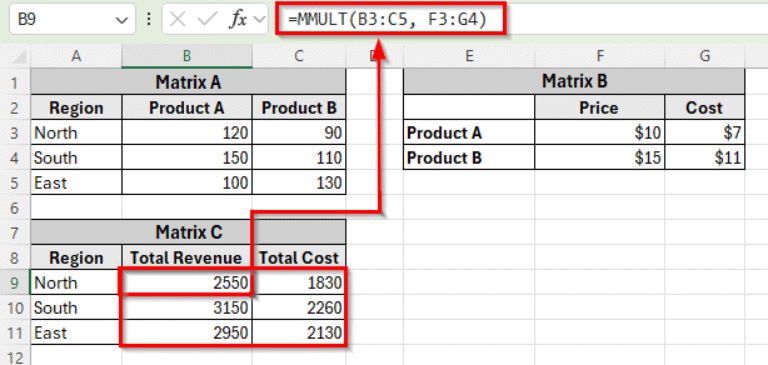Image resolution: width=768 pixels, height=365 pixels.
Task: Click the Matrix C title cell
Action: pos(188,232)
